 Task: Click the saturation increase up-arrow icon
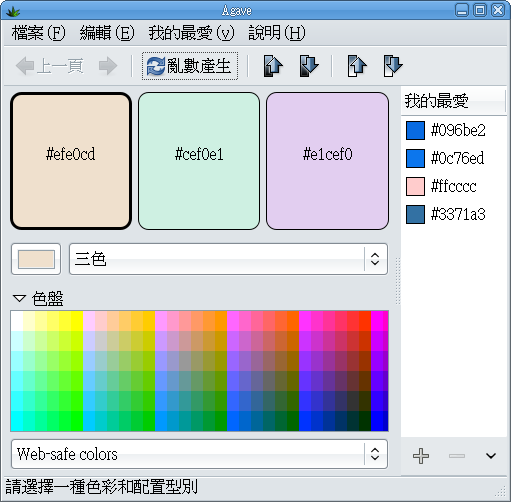point(357,66)
